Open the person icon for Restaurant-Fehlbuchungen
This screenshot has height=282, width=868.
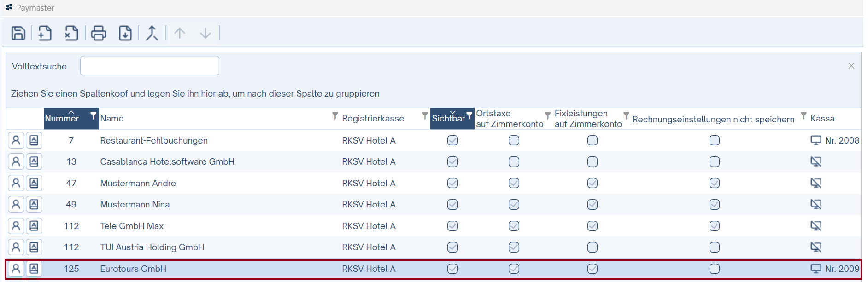(16, 140)
